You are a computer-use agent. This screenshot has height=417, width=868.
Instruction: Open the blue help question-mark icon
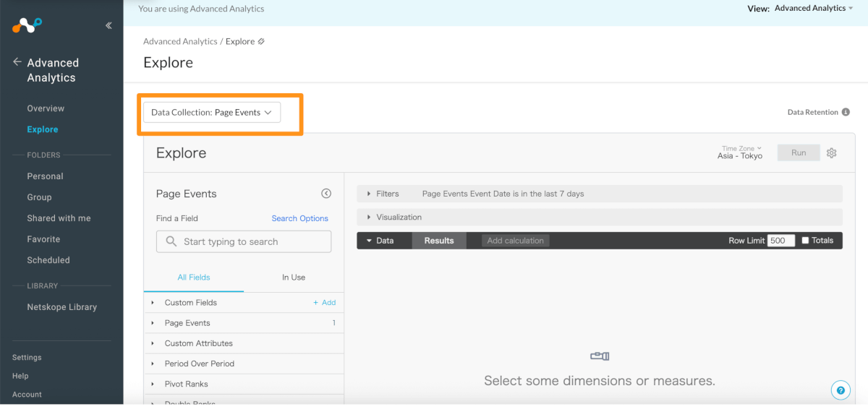coord(840,390)
